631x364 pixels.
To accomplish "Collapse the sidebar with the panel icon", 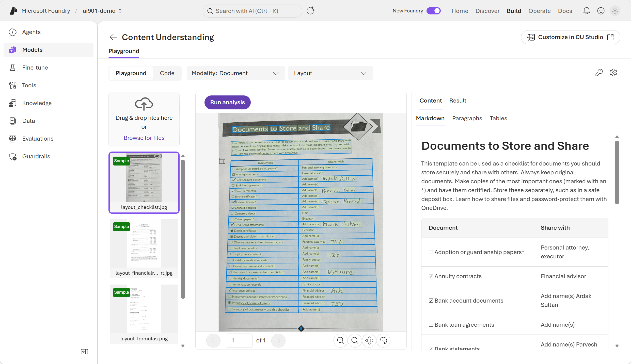I will [x=84, y=352].
